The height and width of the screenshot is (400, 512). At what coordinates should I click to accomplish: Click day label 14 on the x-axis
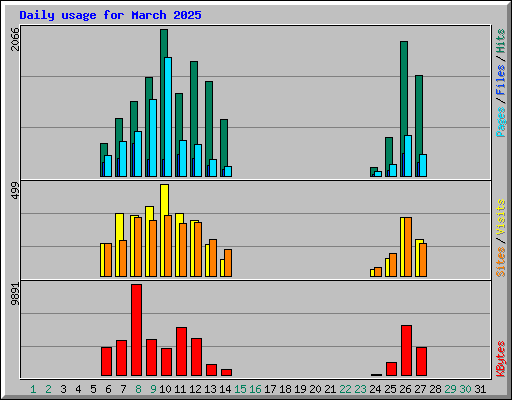[225, 389]
